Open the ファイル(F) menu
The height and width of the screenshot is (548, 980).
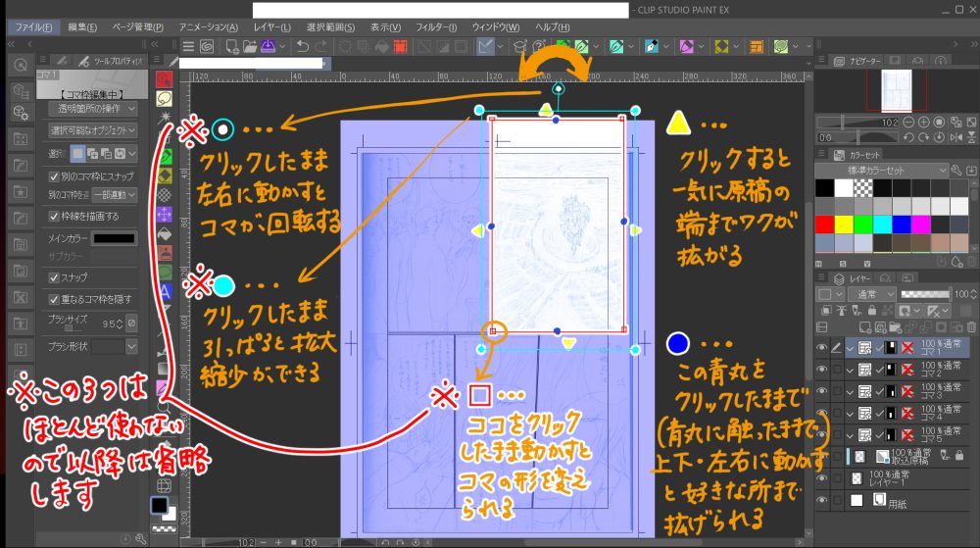33,26
